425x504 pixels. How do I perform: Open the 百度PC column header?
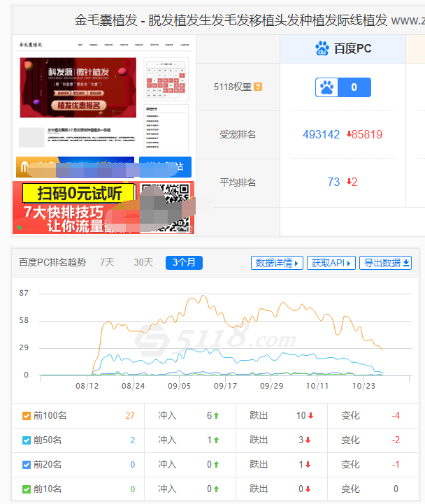[343, 49]
